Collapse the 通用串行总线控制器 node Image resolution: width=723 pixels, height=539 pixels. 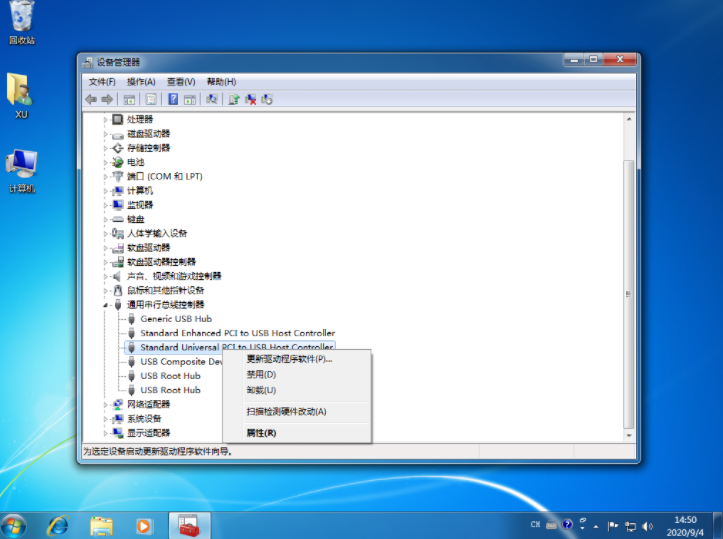[106, 305]
